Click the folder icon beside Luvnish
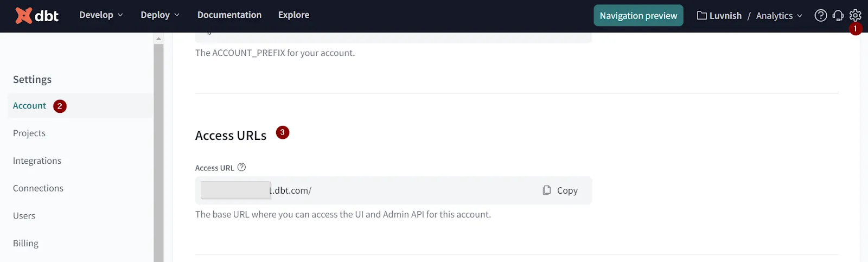The image size is (868, 262). pos(702,16)
